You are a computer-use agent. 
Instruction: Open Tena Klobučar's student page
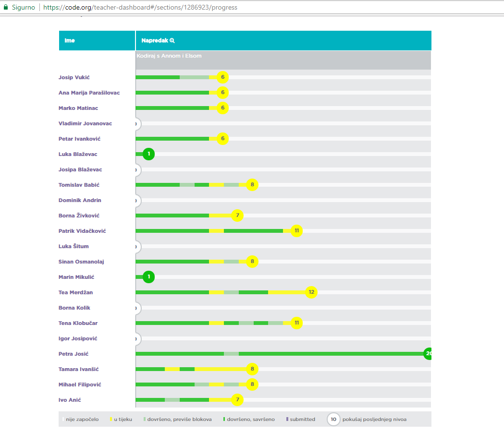coord(78,323)
